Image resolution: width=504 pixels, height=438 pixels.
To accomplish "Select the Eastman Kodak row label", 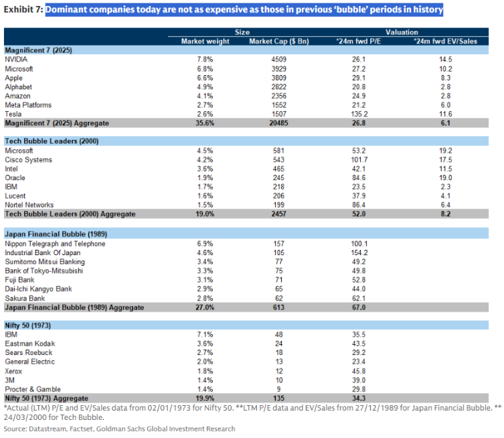I will 27,342.
